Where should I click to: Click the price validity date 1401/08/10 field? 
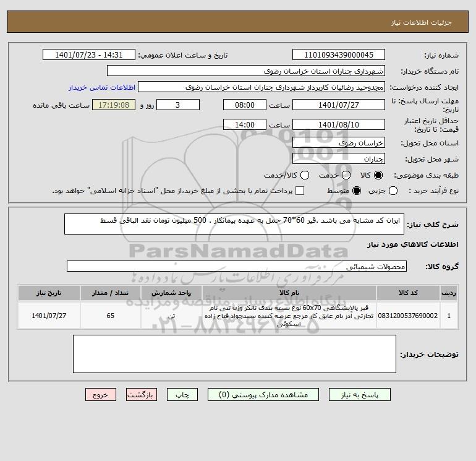[x=339, y=124]
